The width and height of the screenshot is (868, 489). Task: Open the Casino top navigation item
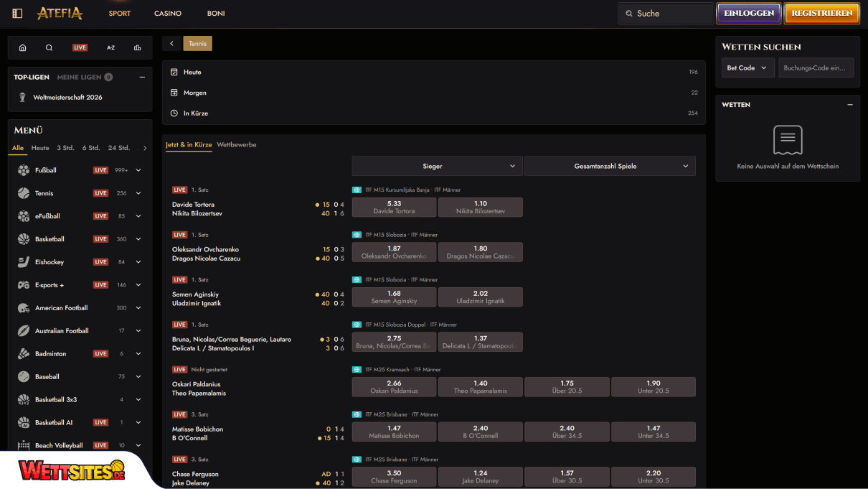[x=168, y=14]
